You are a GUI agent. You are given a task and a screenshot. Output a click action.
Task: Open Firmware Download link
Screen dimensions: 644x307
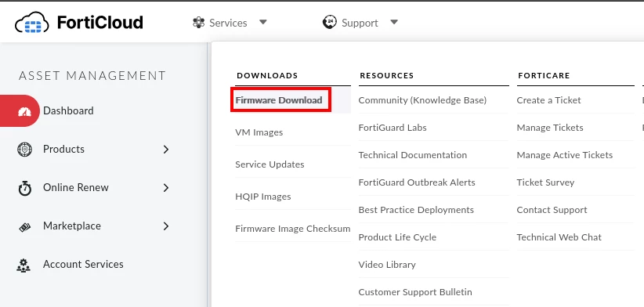point(279,100)
